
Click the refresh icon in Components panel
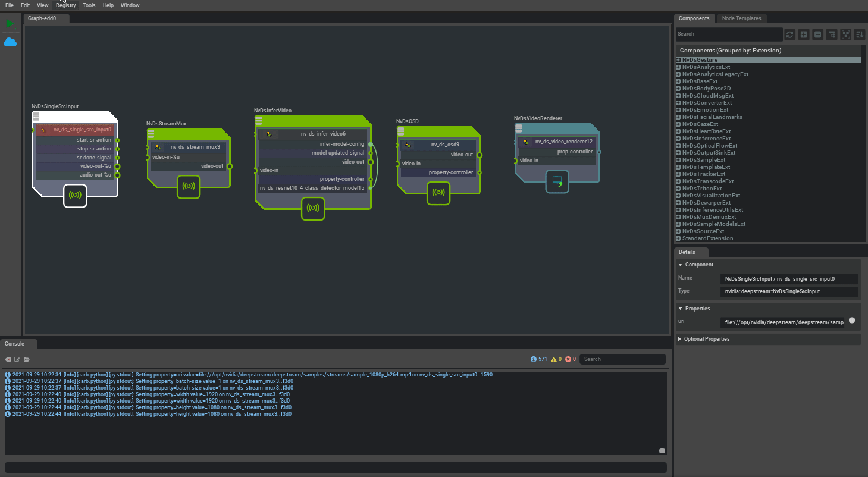tap(789, 34)
